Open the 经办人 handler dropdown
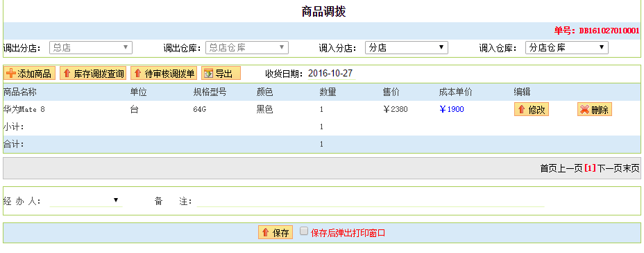The width and height of the screenshot is (644, 253). pyautogui.click(x=86, y=201)
